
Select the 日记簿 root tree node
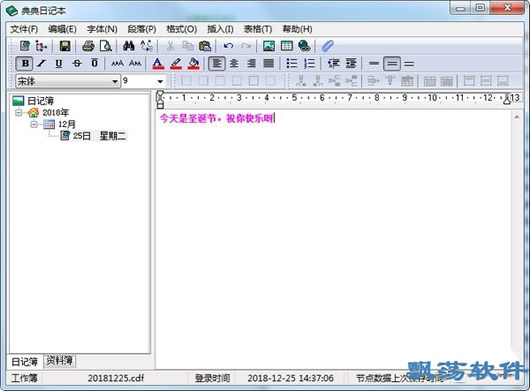[x=40, y=101]
